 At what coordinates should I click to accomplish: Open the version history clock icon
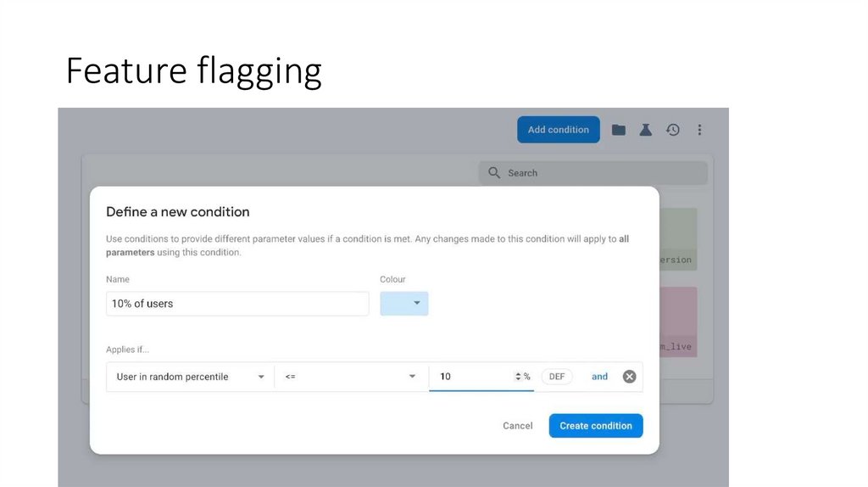pos(672,130)
